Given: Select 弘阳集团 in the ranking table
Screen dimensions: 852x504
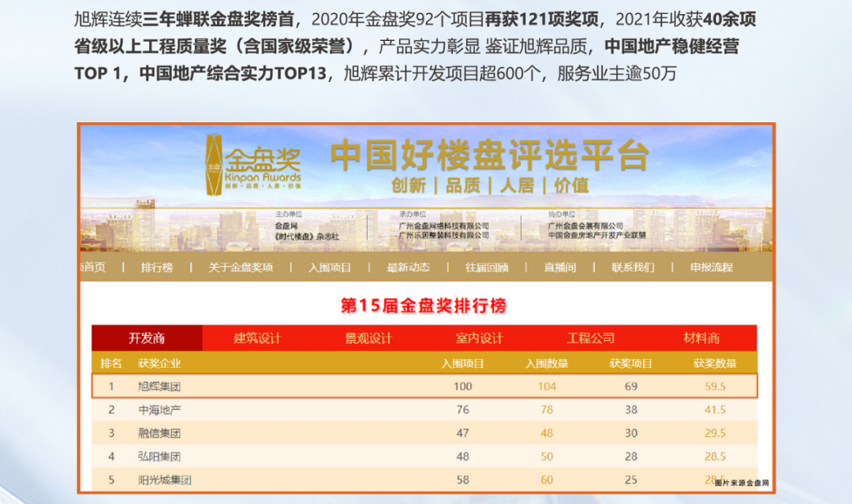Looking at the screenshot, I should (x=159, y=457).
